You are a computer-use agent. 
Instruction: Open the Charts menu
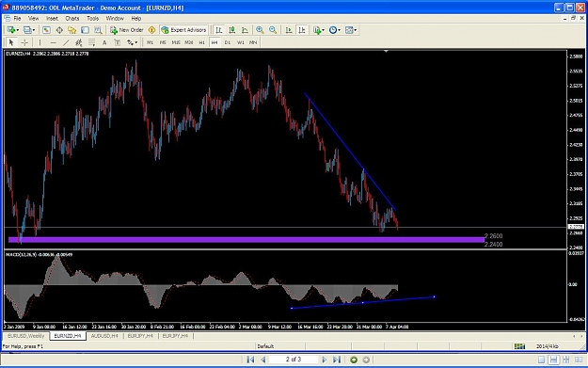72,18
